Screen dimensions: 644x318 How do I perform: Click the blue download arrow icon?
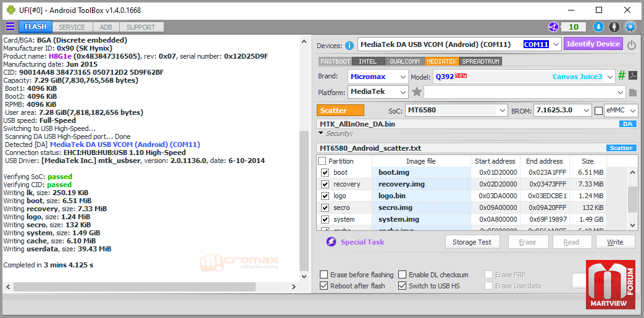pos(598,27)
